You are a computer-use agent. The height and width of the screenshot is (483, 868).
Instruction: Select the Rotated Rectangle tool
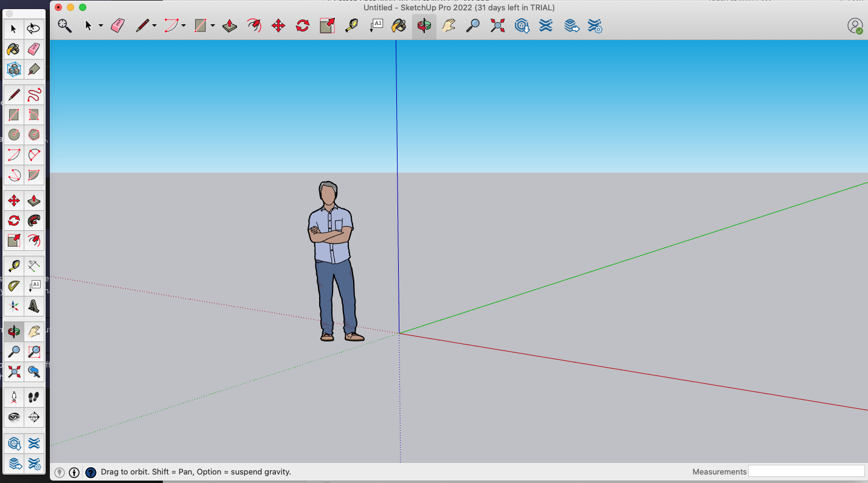pyautogui.click(x=34, y=115)
